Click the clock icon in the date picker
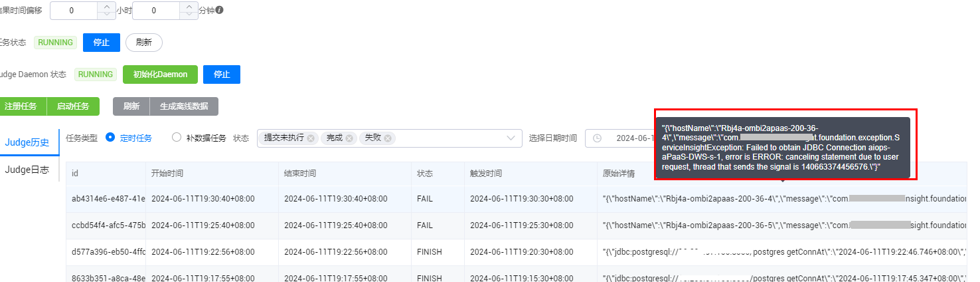Image resolution: width=980 pixels, height=282 pixels. 597,138
